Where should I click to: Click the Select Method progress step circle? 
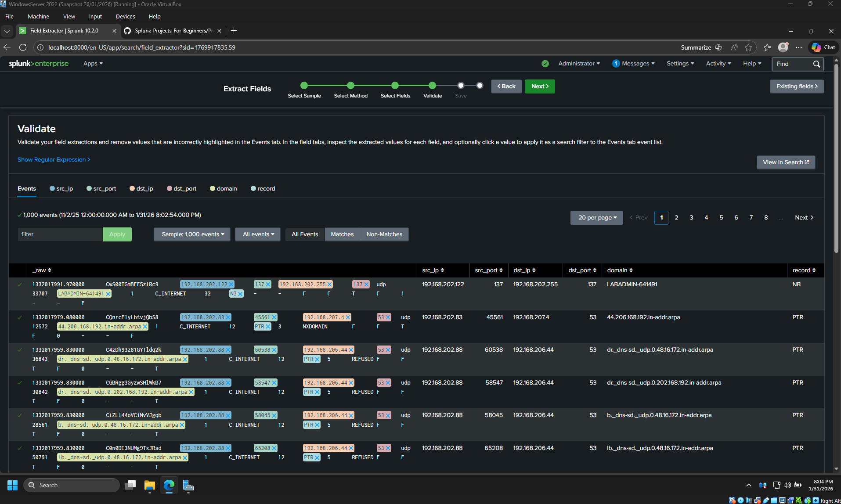click(350, 86)
